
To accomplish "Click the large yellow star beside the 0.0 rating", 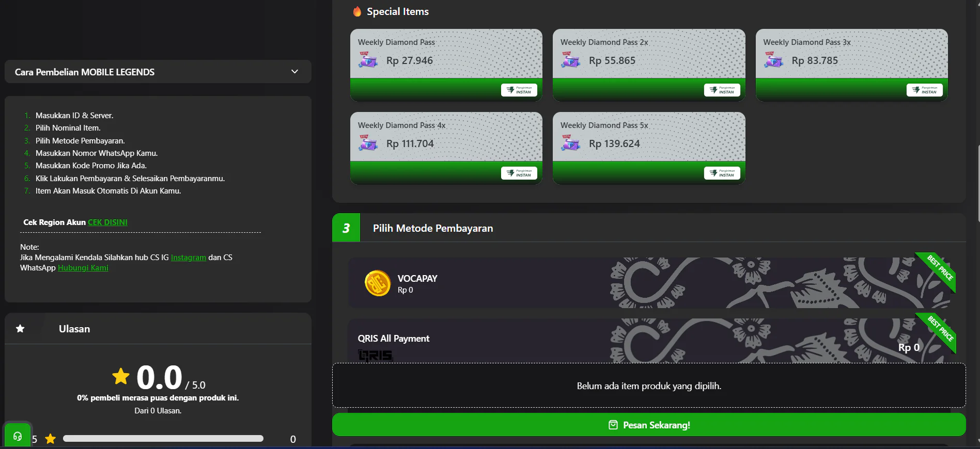I will click(121, 376).
